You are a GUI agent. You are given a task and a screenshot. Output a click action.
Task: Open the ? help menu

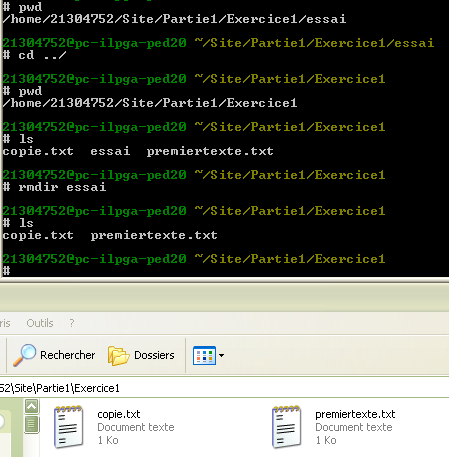click(72, 323)
